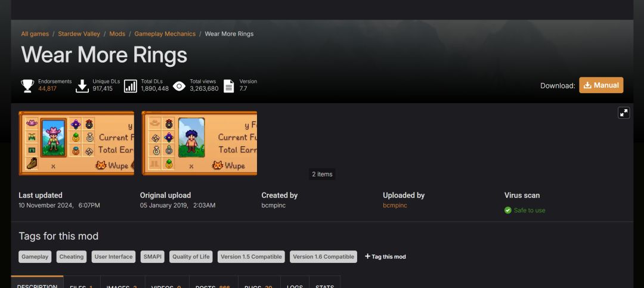Select the User Interface tag

tap(114, 257)
